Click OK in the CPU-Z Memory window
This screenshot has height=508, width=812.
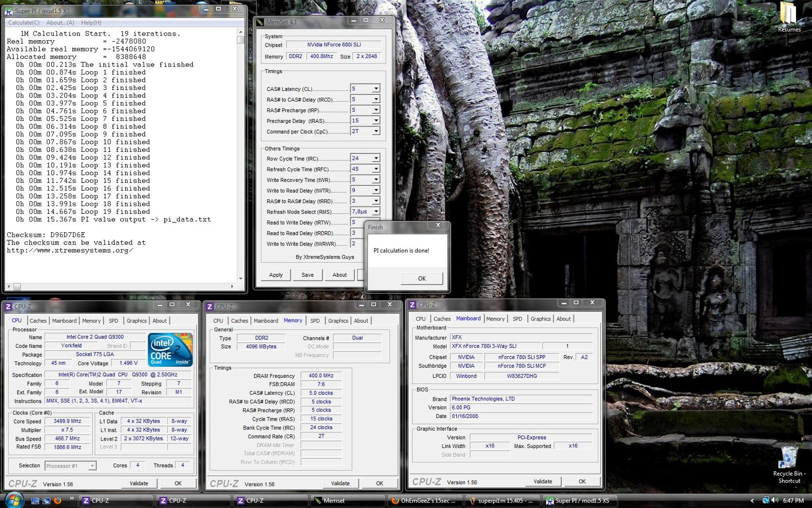point(380,483)
